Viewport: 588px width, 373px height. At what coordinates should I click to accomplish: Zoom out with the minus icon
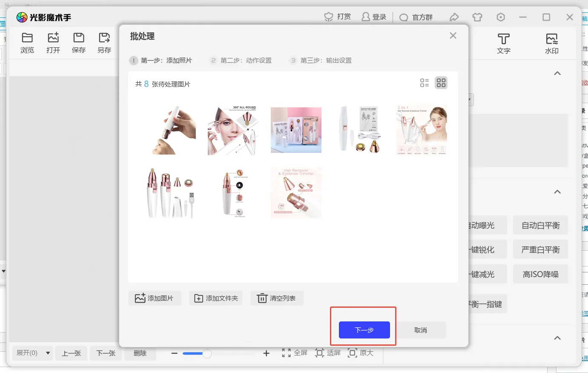click(174, 353)
